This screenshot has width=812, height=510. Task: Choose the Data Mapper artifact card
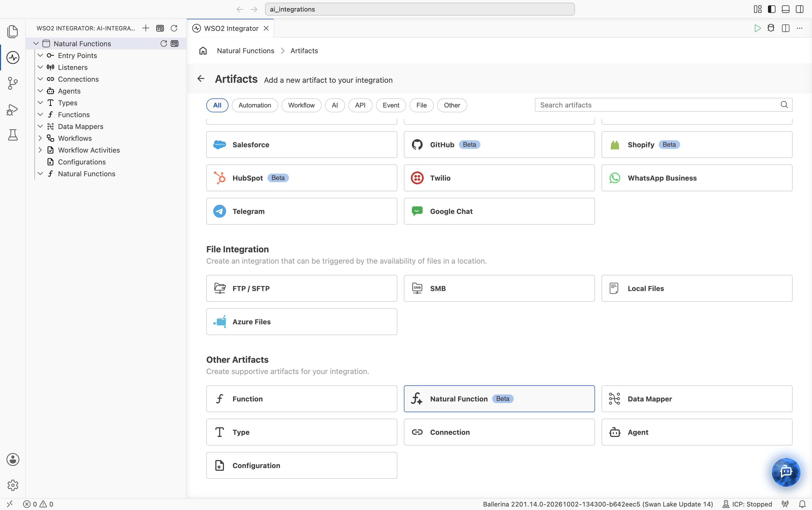click(x=697, y=399)
